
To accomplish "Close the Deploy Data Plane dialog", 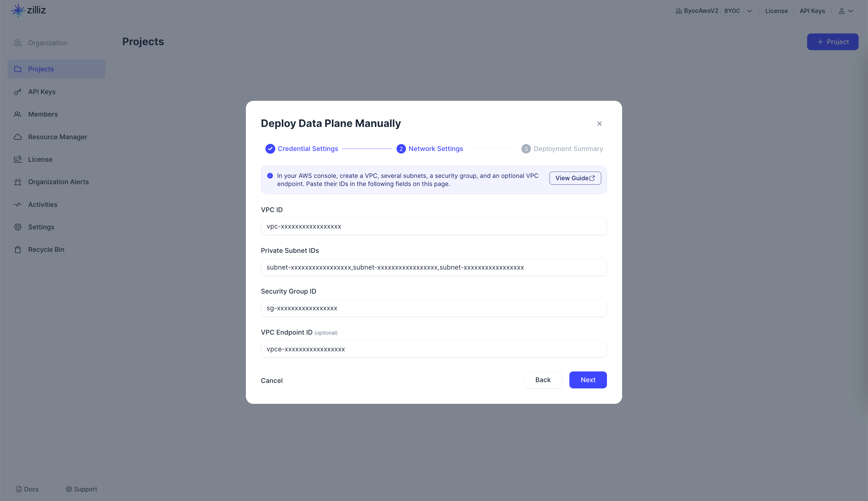I will point(599,124).
